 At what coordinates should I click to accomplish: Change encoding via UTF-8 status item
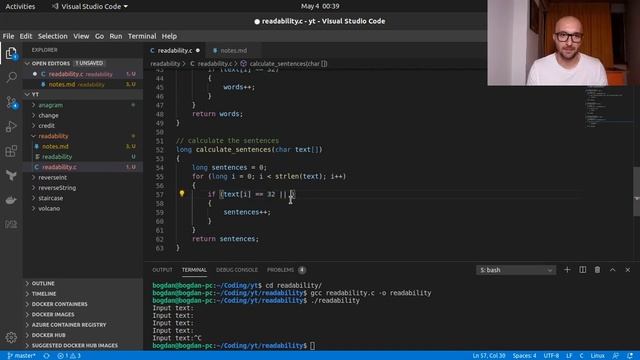click(x=551, y=356)
